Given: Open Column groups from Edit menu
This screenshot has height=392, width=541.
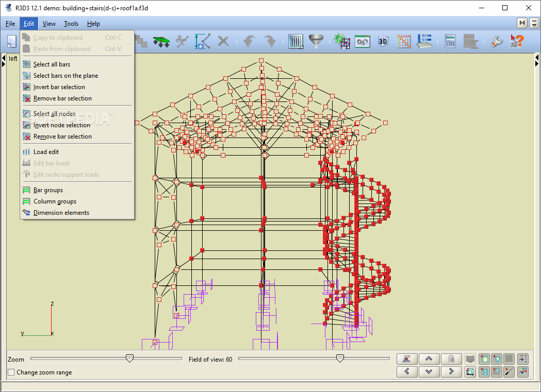Looking at the screenshot, I should (x=77, y=201).
